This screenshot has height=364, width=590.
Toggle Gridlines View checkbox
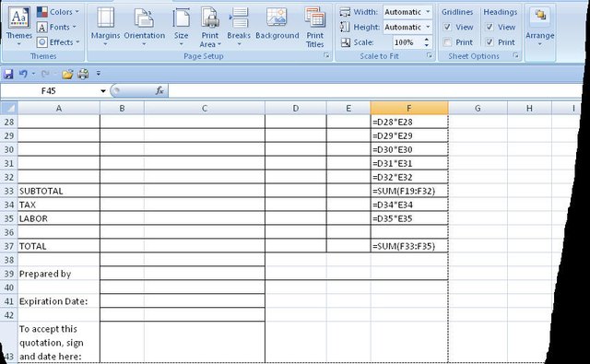click(447, 27)
